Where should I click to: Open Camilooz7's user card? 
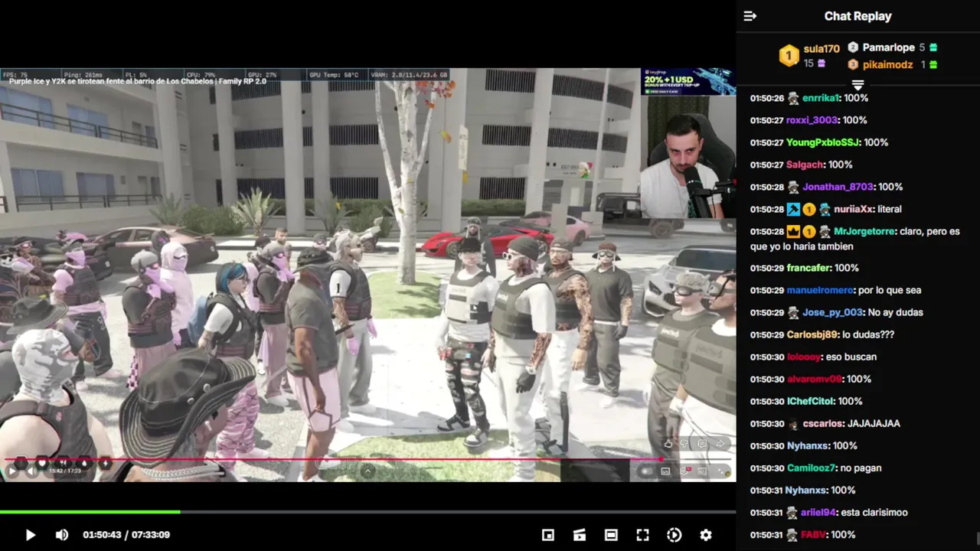(x=812, y=468)
